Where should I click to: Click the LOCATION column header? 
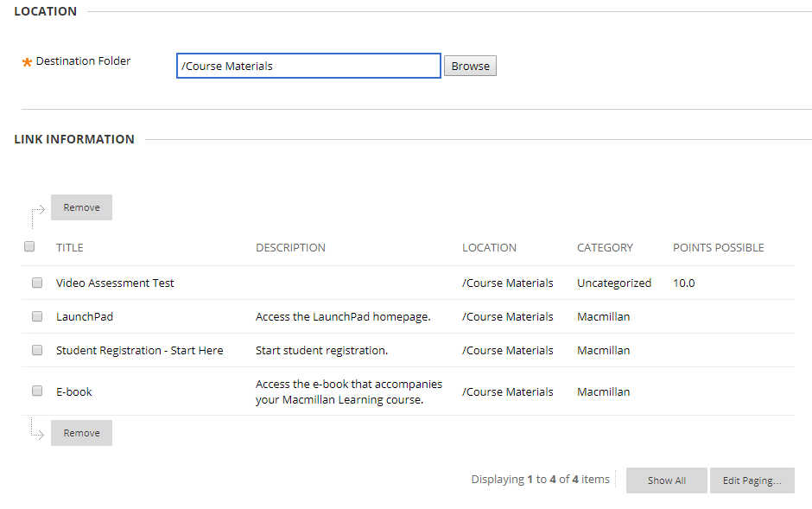pyautogui.click(x=490, y=247)
